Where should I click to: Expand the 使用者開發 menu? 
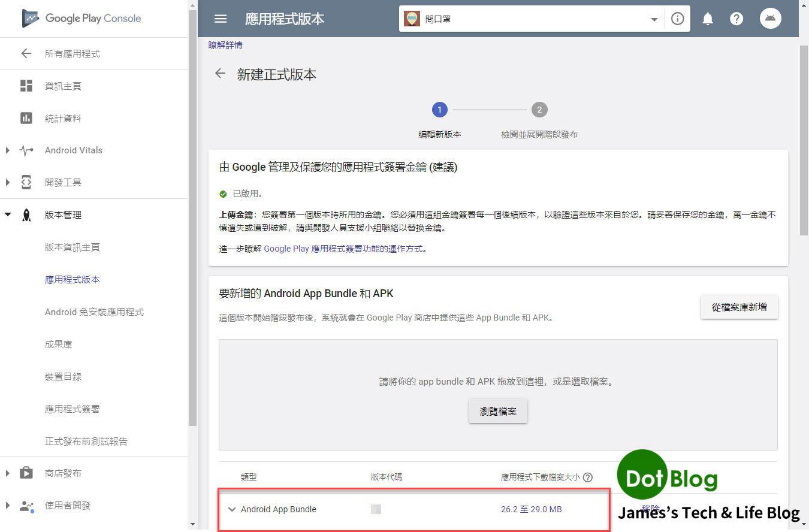(x=7, y=506)
